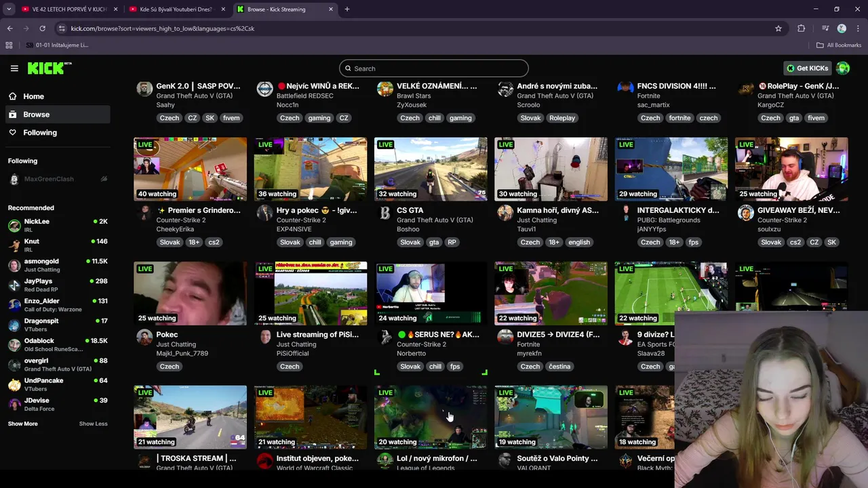Click the fivem tag under Saahy stream

point(231,118)
